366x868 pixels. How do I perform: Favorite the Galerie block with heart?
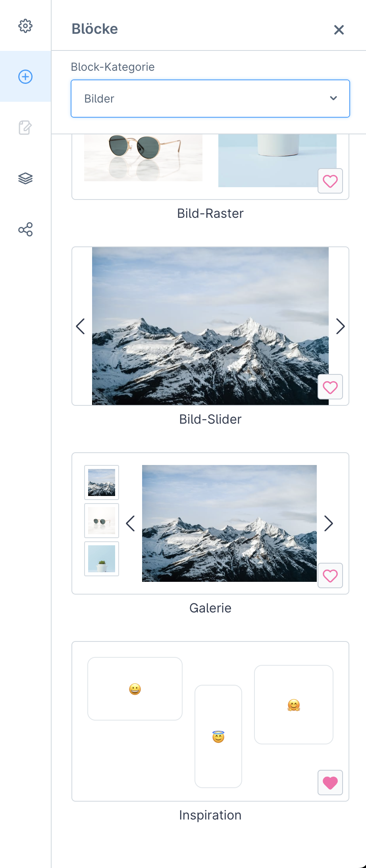click(x=330, y=575)
